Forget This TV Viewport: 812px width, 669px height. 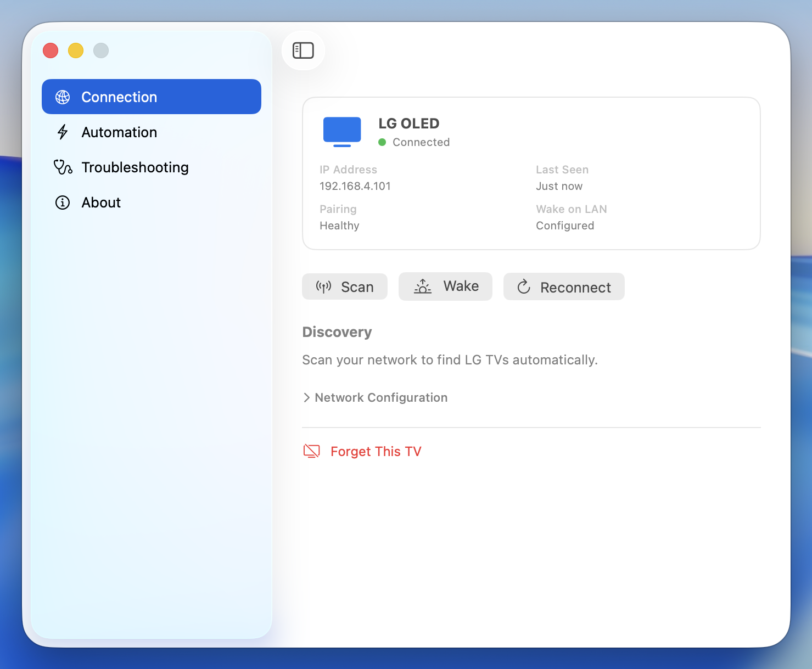pos(362,451)
